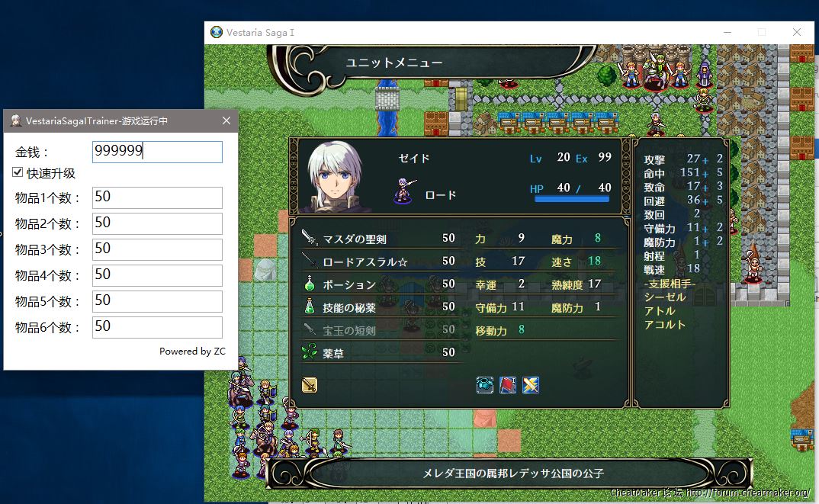
Task: Click the crossed swords skill icon
Action: point(531,385)
